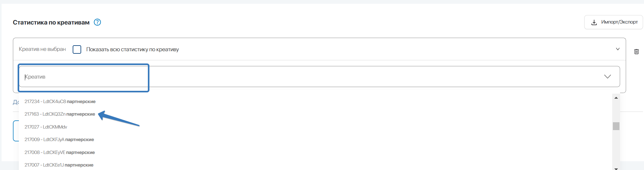The width and height of the screenshot is (644, 170).
Task: Pick creative 217007 - LdtCKEe1J
Action: tap(59, 165)
